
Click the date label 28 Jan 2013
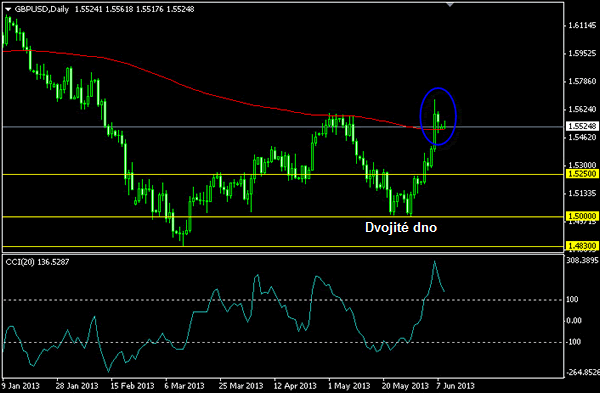77,386
